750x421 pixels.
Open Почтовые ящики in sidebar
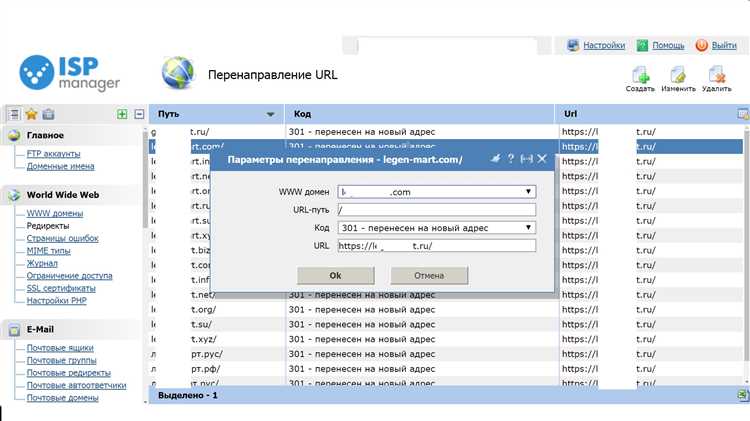coord(60,348)
